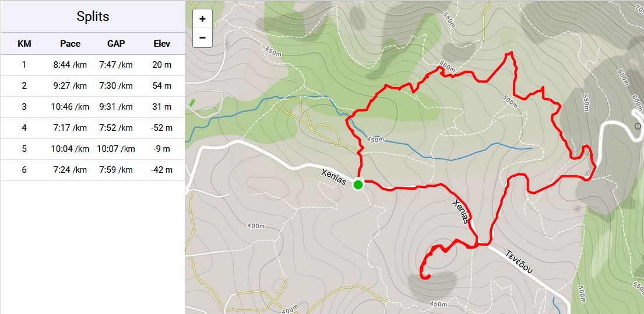Click the 10:07 /km GAP value
The width and height of the screenshot is (644, 314).
116,149
